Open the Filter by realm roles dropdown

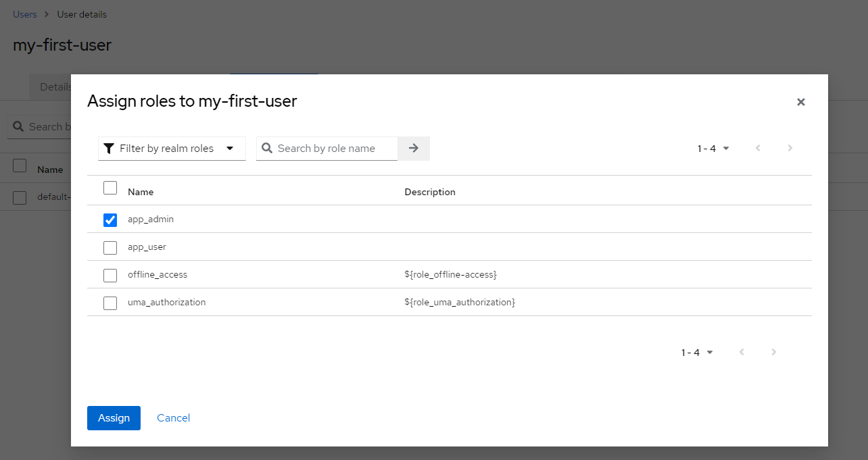coord(172,149)
